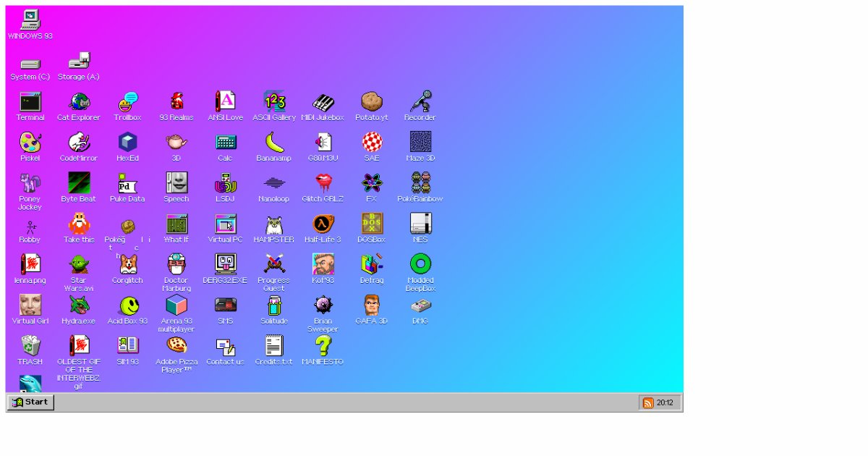
Task: Open the Terminal desktop icon
Action: 30,103
